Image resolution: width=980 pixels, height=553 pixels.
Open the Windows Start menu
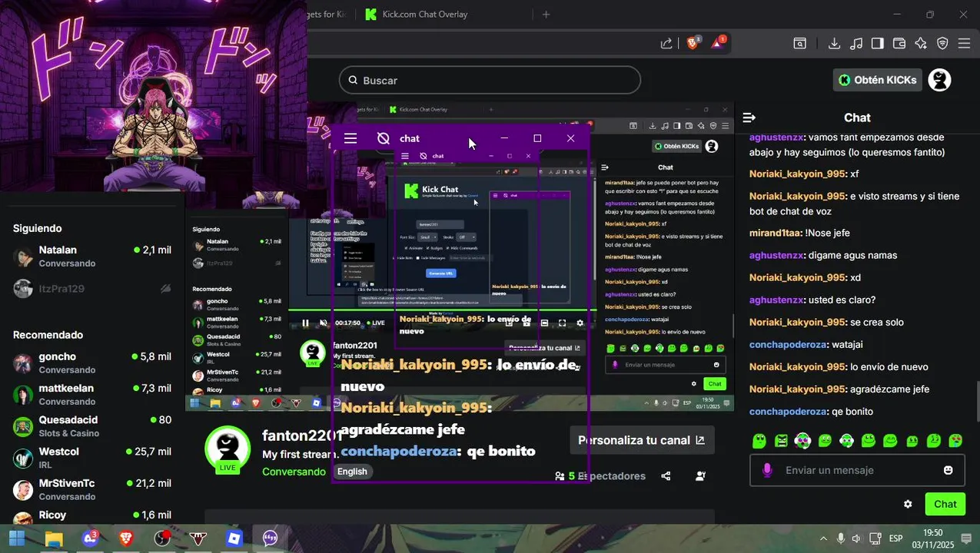17,538
